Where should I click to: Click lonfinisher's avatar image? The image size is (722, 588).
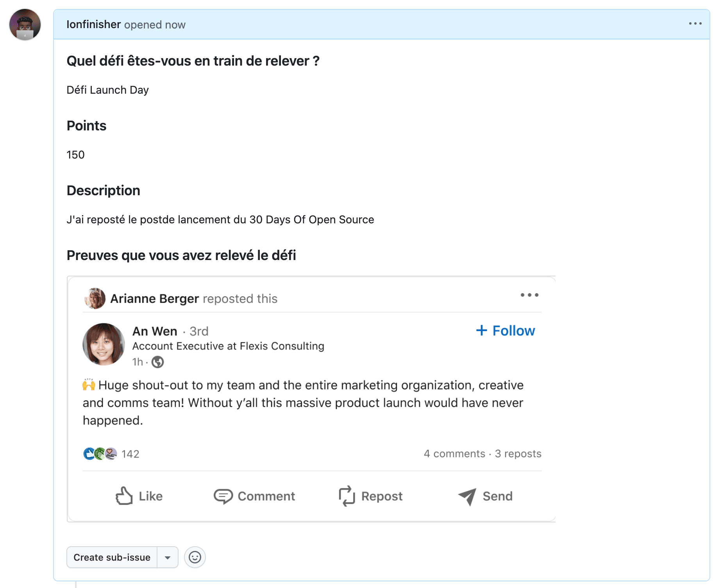pyautogui.click(x=25, y=25)
